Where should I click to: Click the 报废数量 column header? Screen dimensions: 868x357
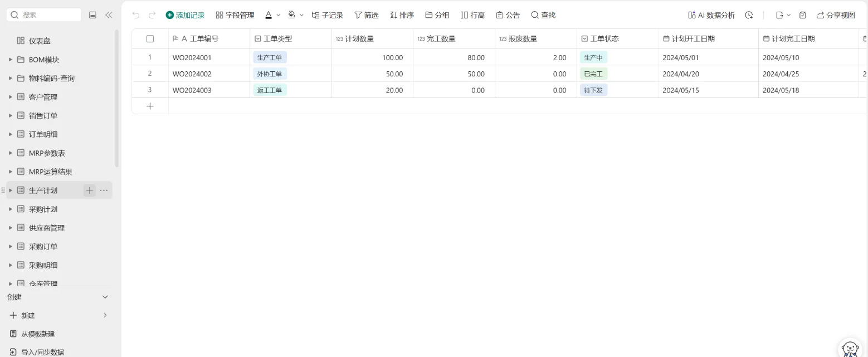click(536, 38)
